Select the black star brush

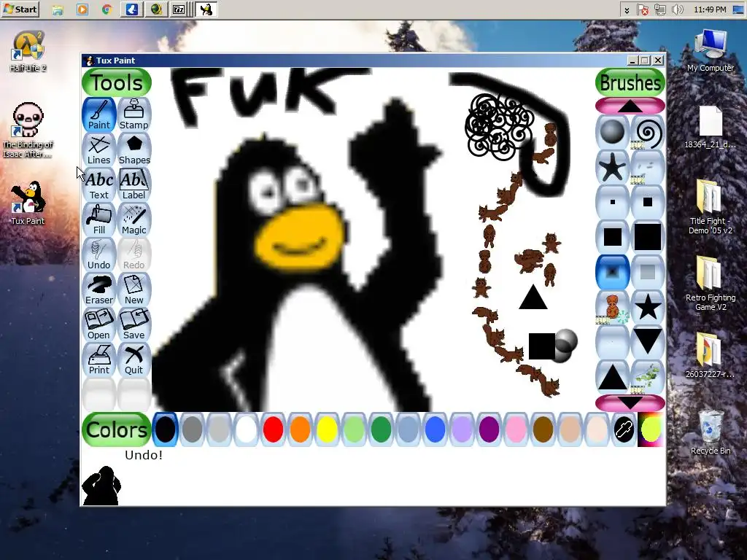click(x=648, y=307)
